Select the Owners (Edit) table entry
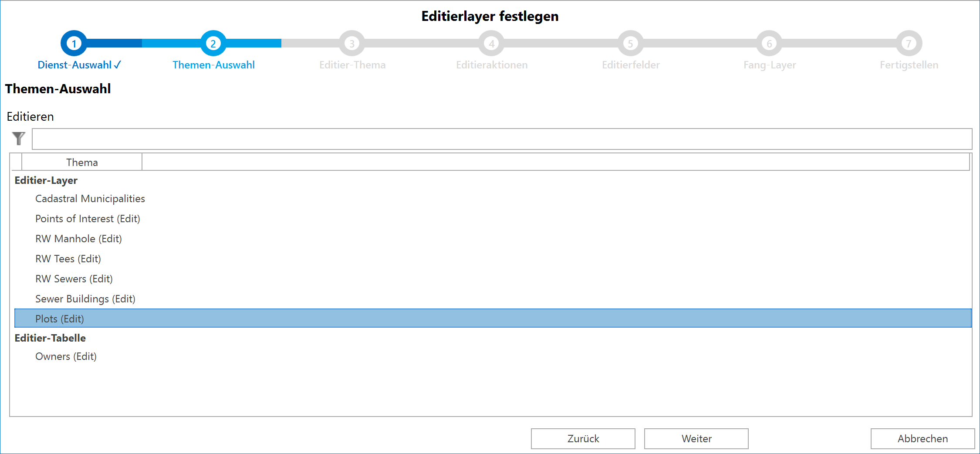The width and height of the screenshot is (980, 454). coord(66,356)
